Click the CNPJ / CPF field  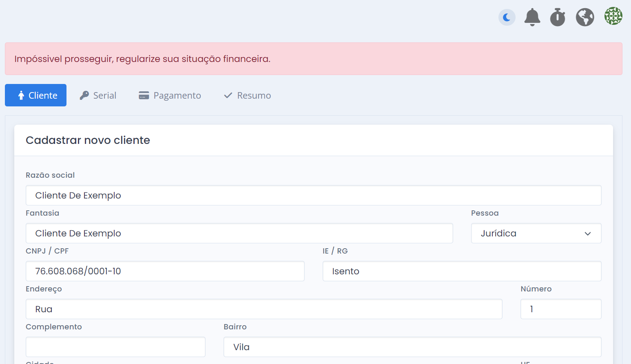pyautogui.click(x=165, y=271)
